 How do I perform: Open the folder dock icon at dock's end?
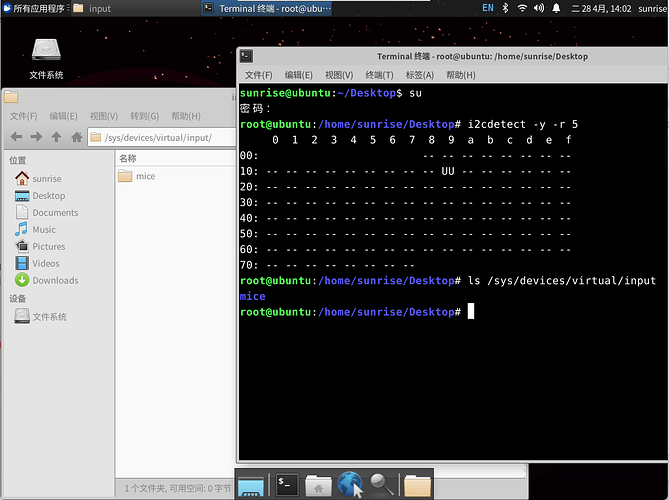(x=417, y=485)
